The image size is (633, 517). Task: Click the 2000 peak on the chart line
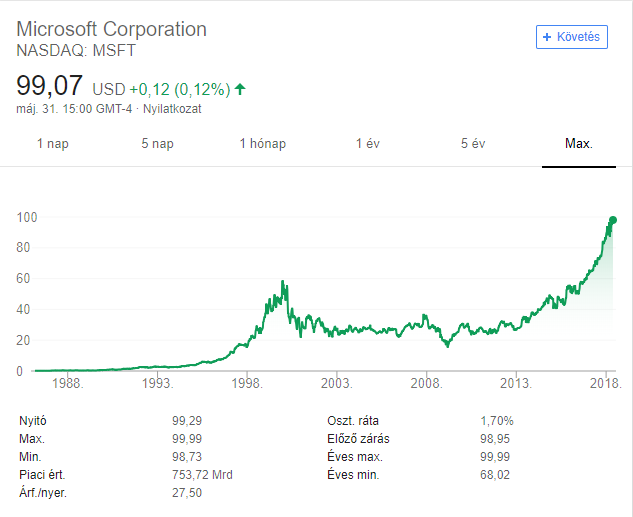pos(285,282)
